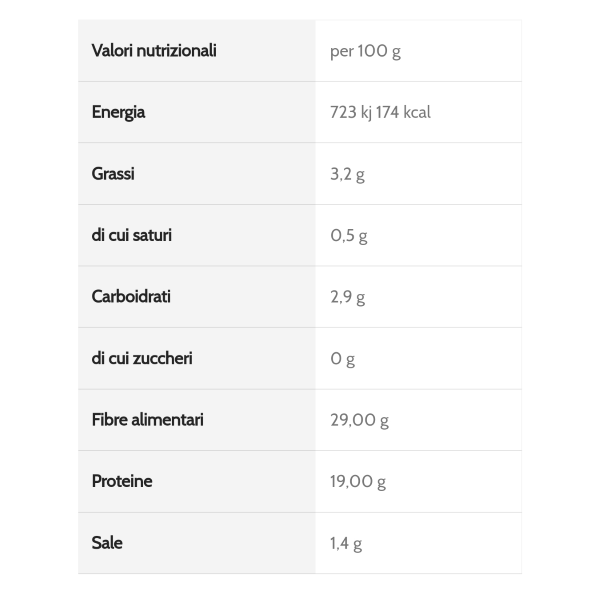Click the 'Sale' row label
This screenshot has width=600, height=600.
coord(107,543)
